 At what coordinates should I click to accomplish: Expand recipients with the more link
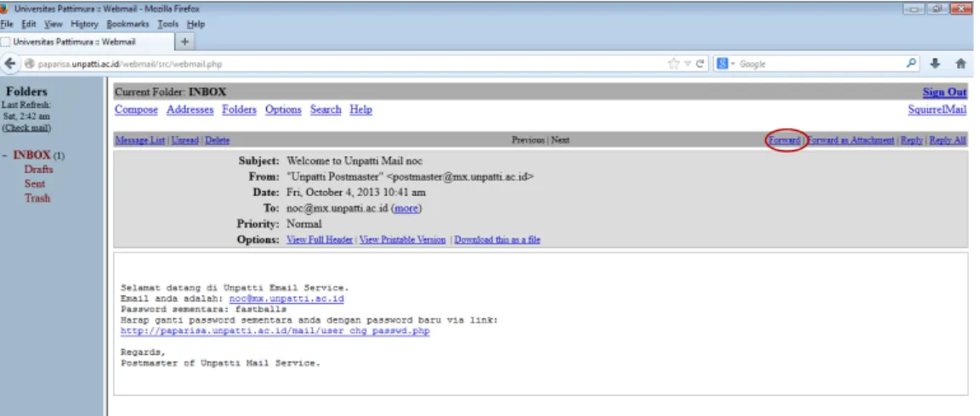click(x=406, y=208)
